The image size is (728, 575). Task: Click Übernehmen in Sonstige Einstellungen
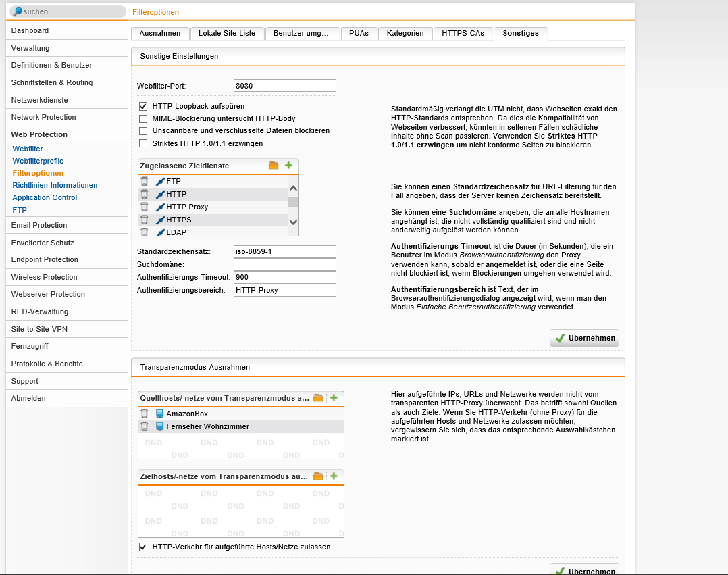point(584,338)
